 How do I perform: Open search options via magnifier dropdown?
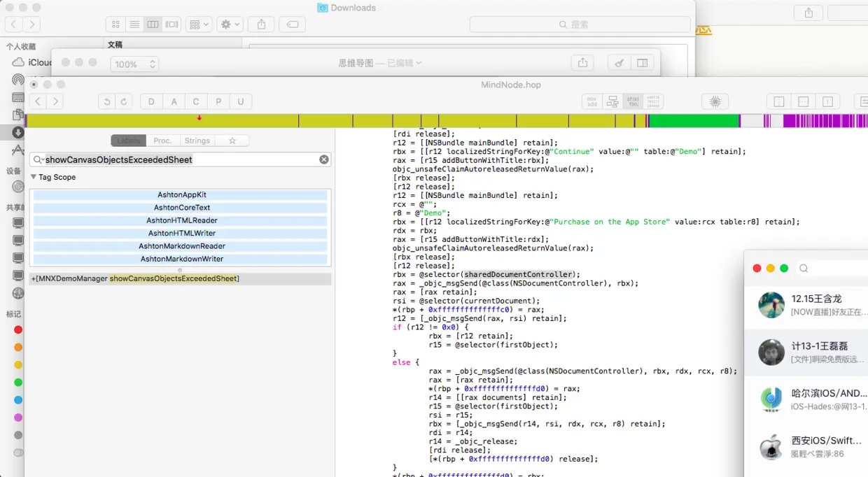(x=38, y=159)
